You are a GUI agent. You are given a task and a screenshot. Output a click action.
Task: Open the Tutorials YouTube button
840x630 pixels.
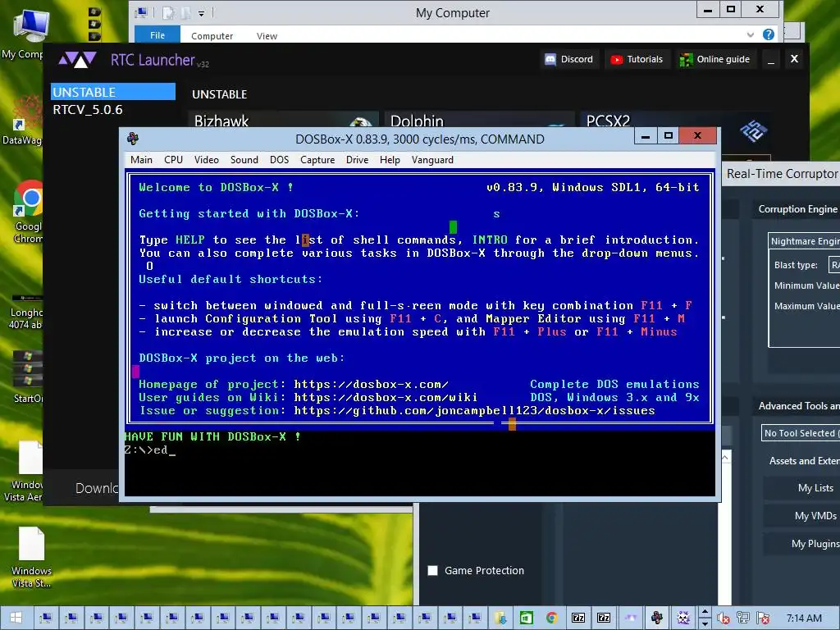pos(637,59)
